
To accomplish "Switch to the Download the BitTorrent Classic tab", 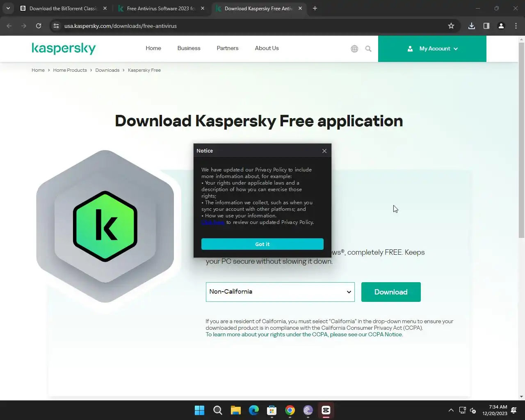I will click(64, 8).
